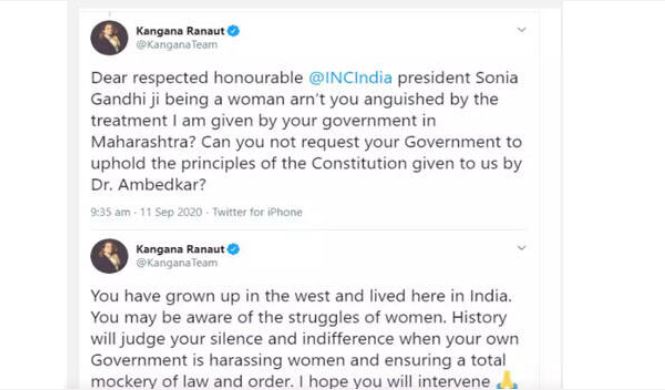Click the 9:35 am timestamp
The width and height of the screenshot is (665, 390).
pyautogui.click(x=110, y=212)
